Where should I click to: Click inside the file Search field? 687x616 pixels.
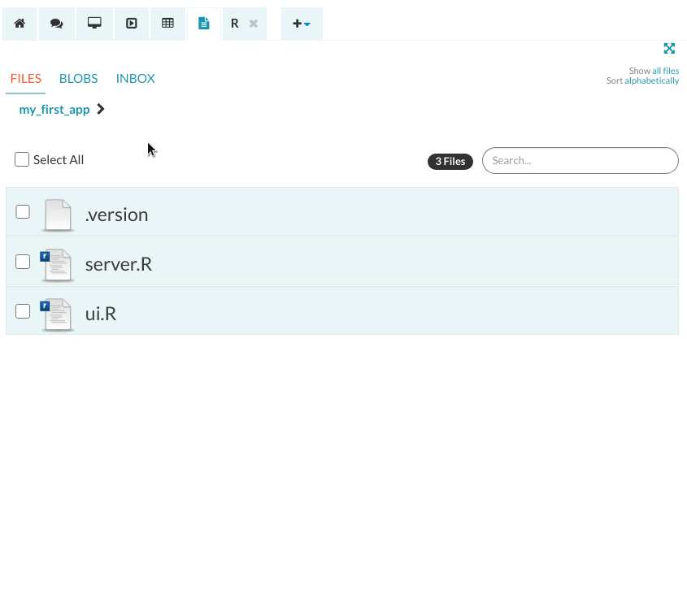580,161
